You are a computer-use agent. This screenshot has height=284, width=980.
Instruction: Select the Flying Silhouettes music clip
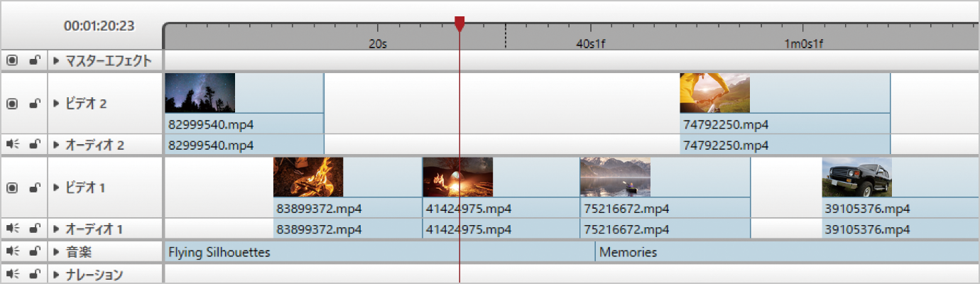379,252
